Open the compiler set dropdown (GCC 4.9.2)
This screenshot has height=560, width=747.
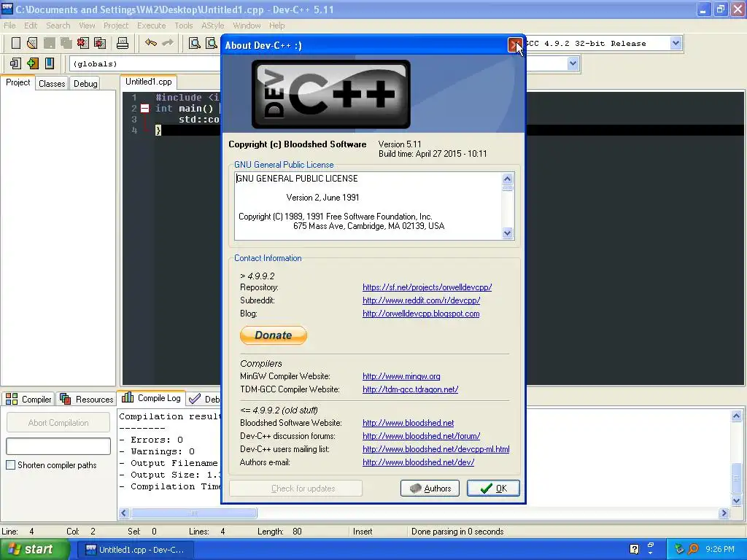676,43
